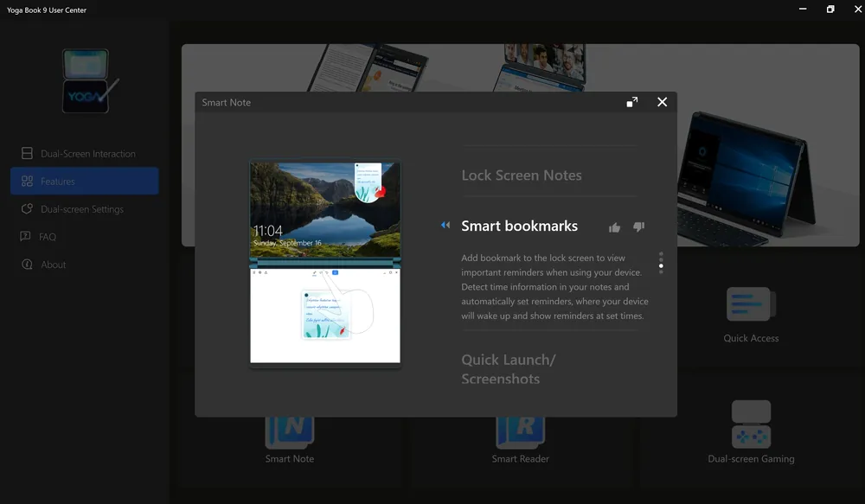Open the Quick Access feature icon
This screenshot has width=865, height=504.
pyautogui.click(x=751, y=303)
